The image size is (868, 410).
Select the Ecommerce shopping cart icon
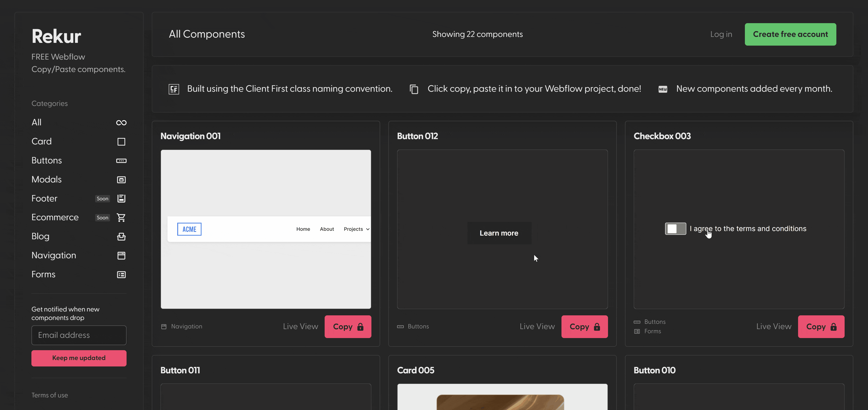(121, 217)
